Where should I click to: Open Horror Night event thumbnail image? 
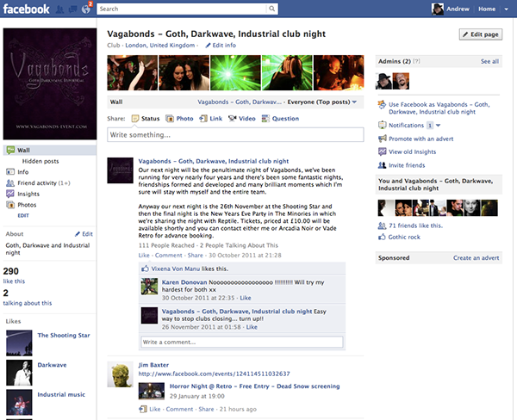pyautogui.click(x=152, y=391)
